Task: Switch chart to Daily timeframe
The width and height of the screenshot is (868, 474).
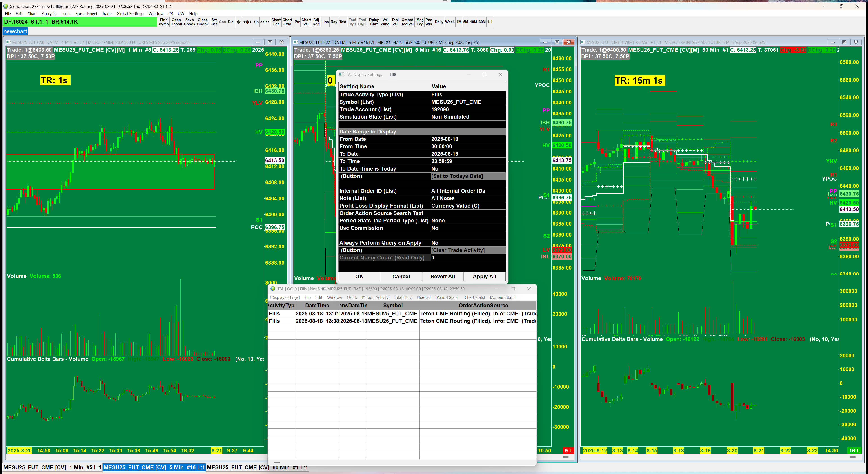Action: click(439, 22)
